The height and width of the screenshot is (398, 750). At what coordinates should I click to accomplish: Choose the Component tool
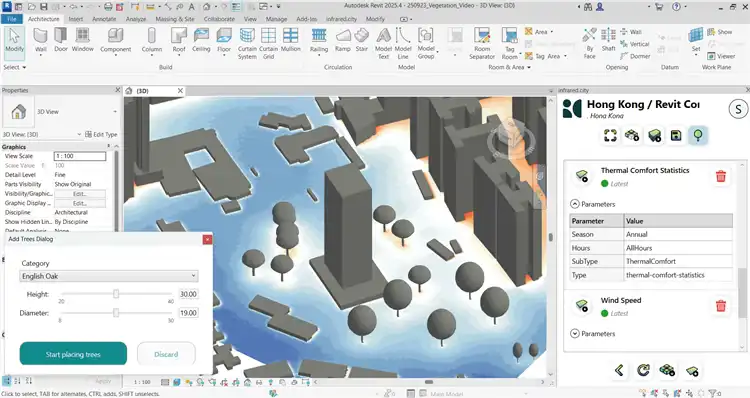pyautogui.click(x=115, y=41)
